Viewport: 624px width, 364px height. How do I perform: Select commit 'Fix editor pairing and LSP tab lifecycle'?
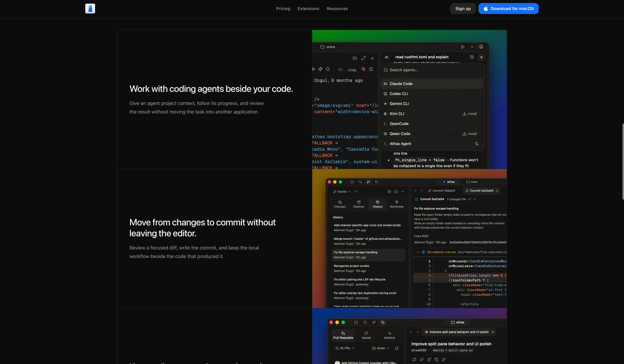tap(368, 282)
